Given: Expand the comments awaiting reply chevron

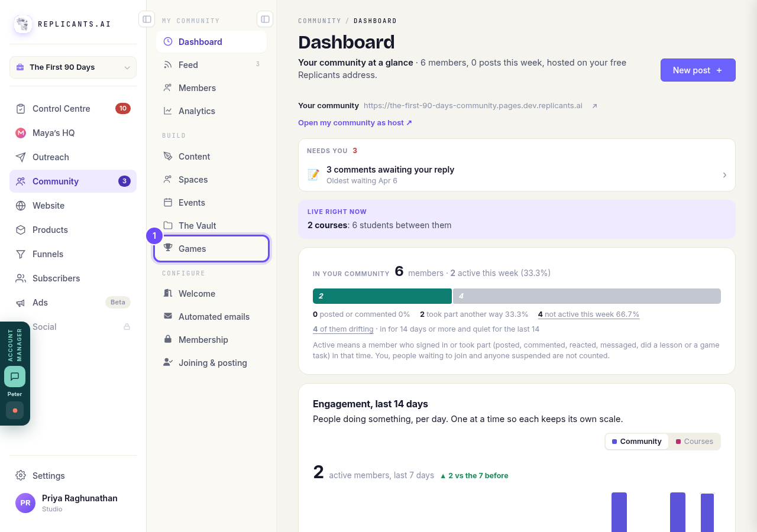Looking at the screenshot, I should 724,175.
